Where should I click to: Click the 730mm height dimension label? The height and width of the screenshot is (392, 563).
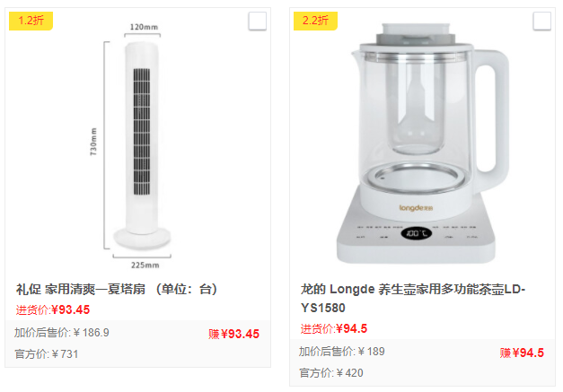[x=93, y=142]
